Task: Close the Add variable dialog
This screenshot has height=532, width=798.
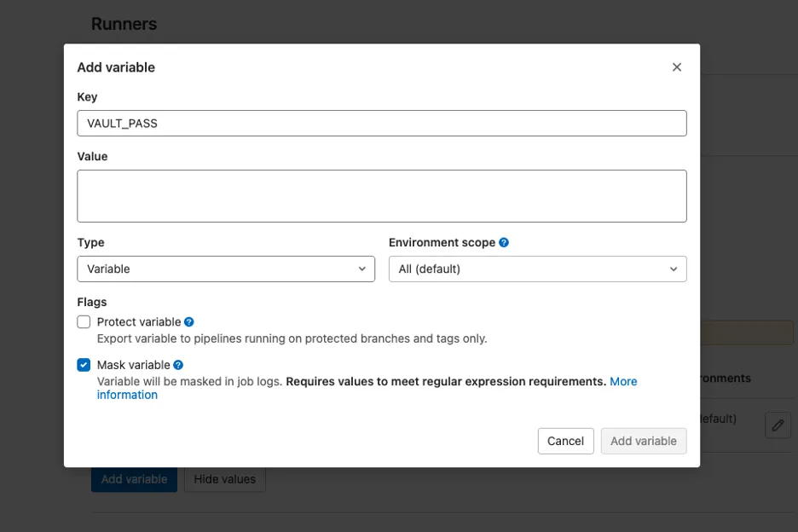Action: (677, 67)
